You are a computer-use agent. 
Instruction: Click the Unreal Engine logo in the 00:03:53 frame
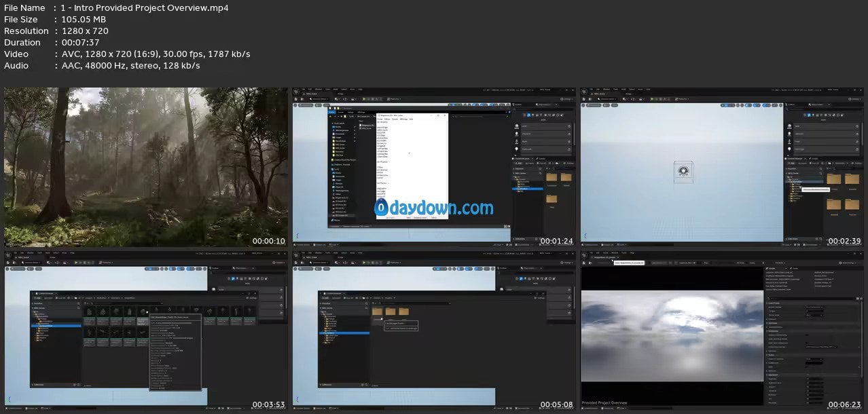[10, 255]
